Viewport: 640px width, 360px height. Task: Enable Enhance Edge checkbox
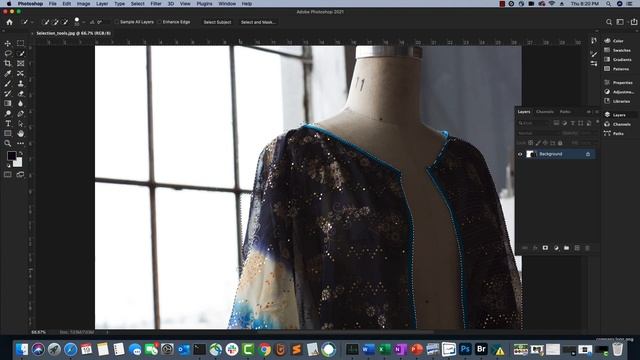tap(160, 22)
